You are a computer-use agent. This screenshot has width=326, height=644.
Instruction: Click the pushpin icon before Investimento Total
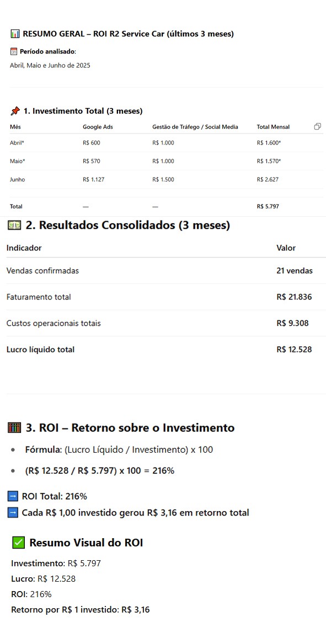click(15, 111)
